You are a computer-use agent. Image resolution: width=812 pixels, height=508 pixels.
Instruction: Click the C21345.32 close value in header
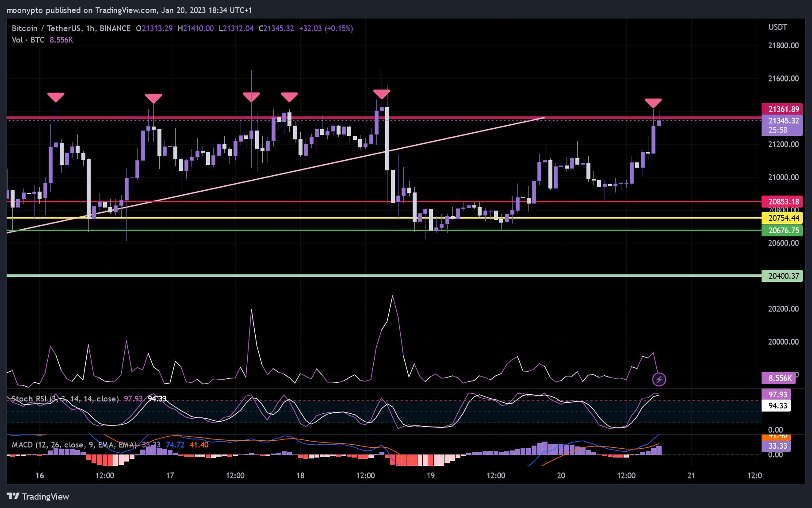[x=276, y=28]
